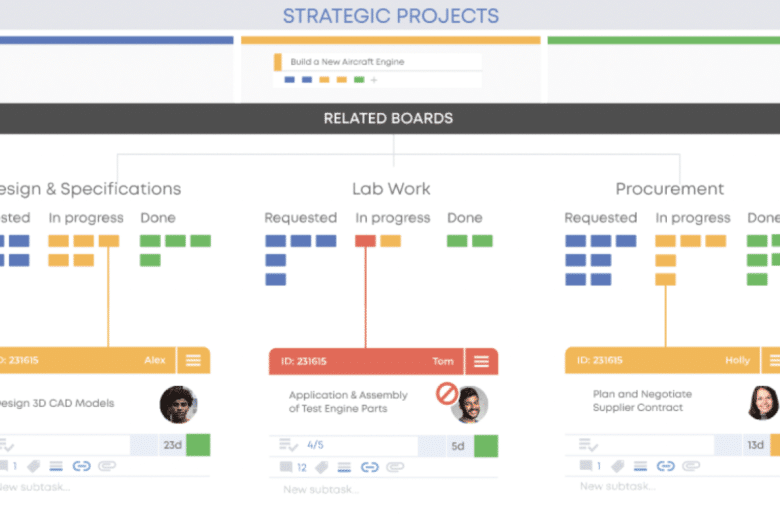780x516 pixels.
Task: Select the Lab Work board title
Action: (x=391, y=188)
